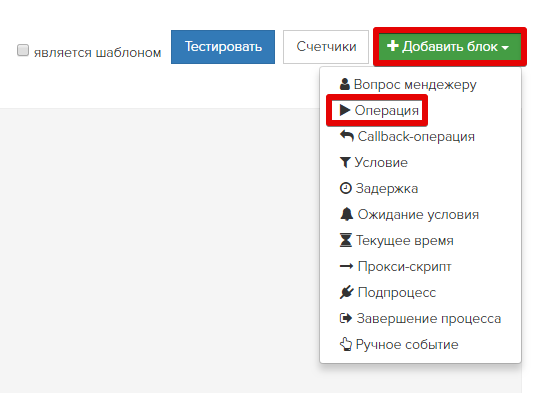
Task: Click the person icon beside Вопрос мендежеру
Action: 345,84
